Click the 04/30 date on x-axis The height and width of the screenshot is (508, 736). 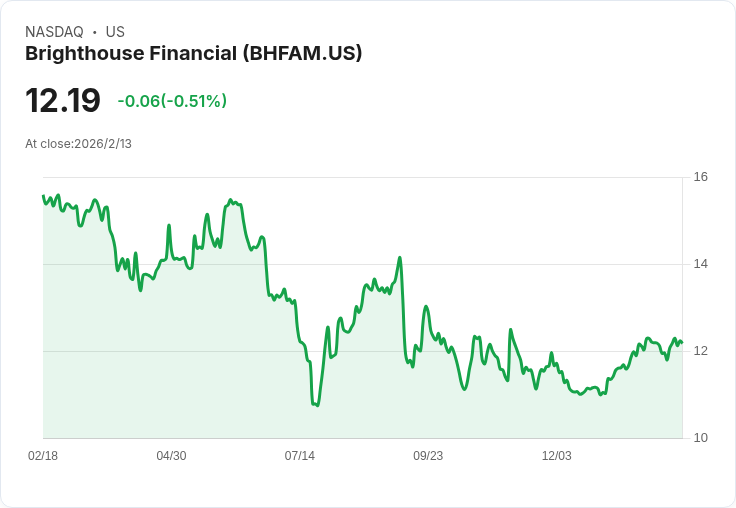[171, 456]
